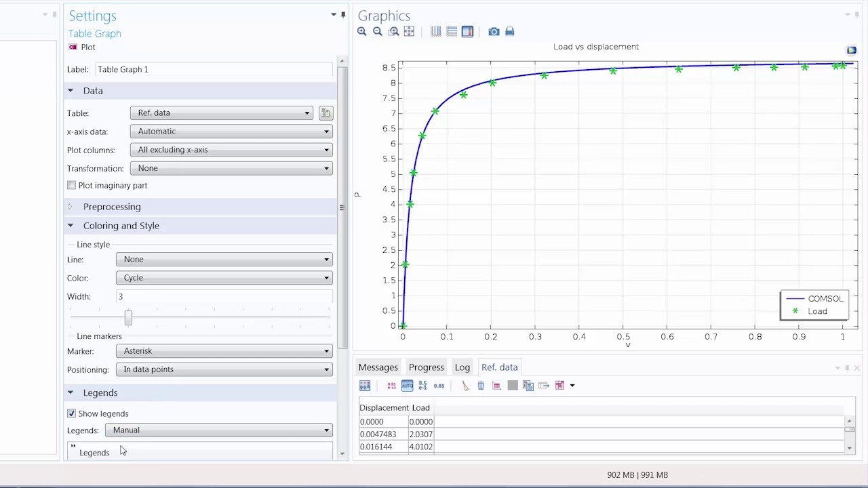Open the table toolbar dropdown arrow
This screenshot has width=868, height=488.
(572, 386)
